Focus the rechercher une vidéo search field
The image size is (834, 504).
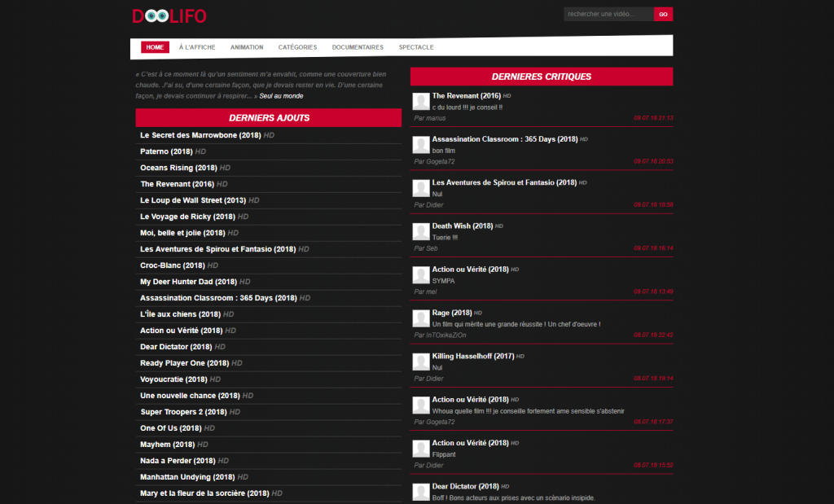pyautogui.click(x=608, y=15)
